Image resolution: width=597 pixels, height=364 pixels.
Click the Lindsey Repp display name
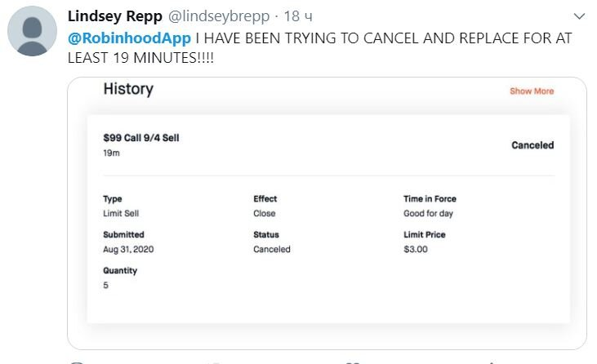tap(115, 16)
